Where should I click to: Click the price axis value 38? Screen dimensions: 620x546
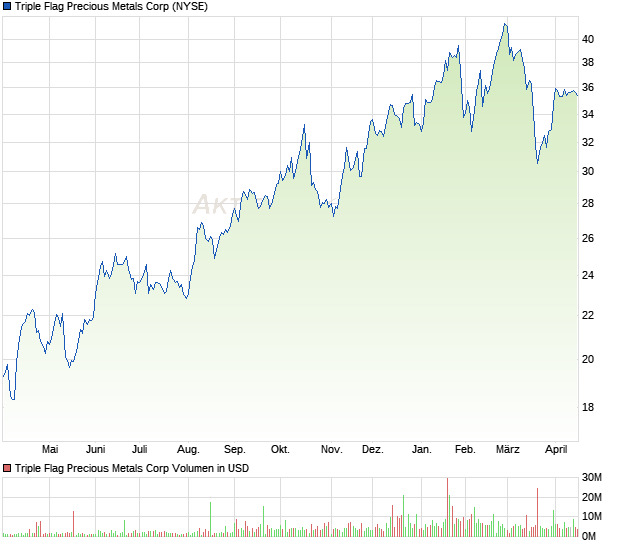[588, 62]
